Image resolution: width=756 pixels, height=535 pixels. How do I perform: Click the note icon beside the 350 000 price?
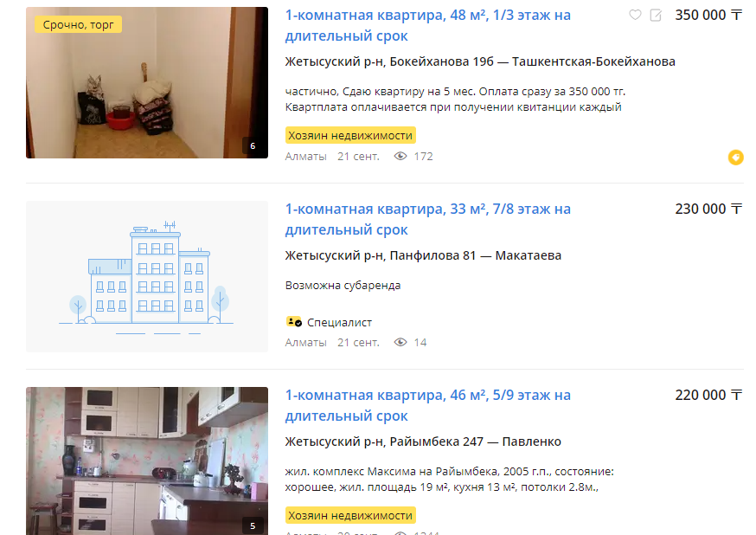pos(656,16)
